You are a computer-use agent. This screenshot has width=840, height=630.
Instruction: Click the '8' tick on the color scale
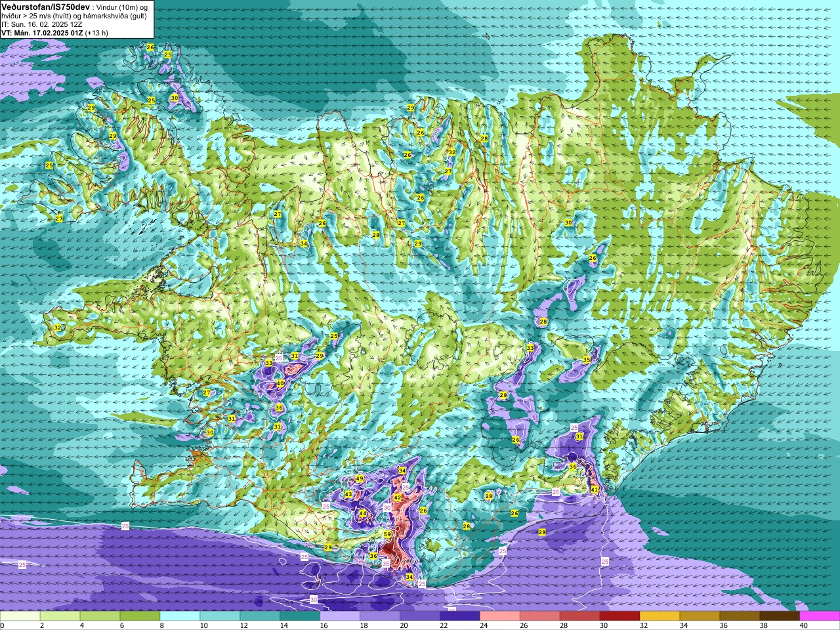[x=161, y=625]
